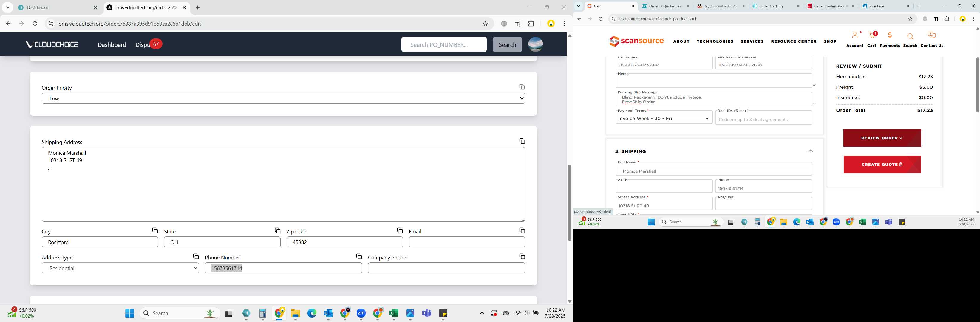Screen dimensions: 980x322
Task: Click copy icon next to Email
Action: point(522,231)
